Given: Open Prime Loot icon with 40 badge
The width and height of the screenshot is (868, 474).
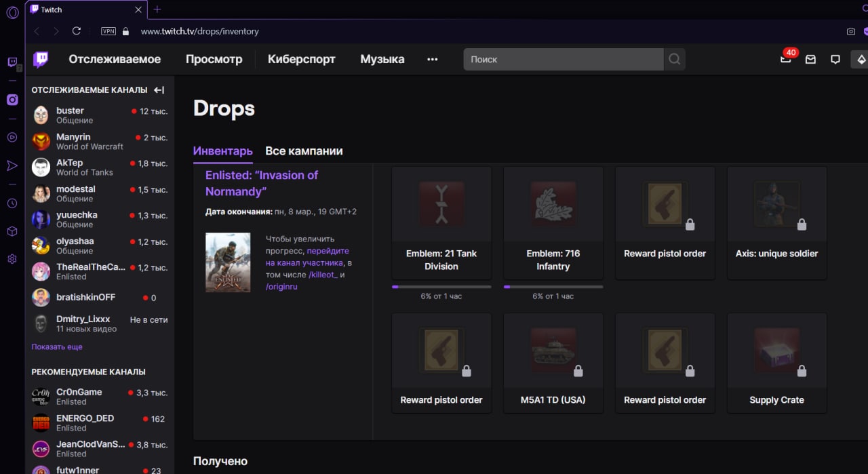Looking at the screenshot, I should 786,59.
